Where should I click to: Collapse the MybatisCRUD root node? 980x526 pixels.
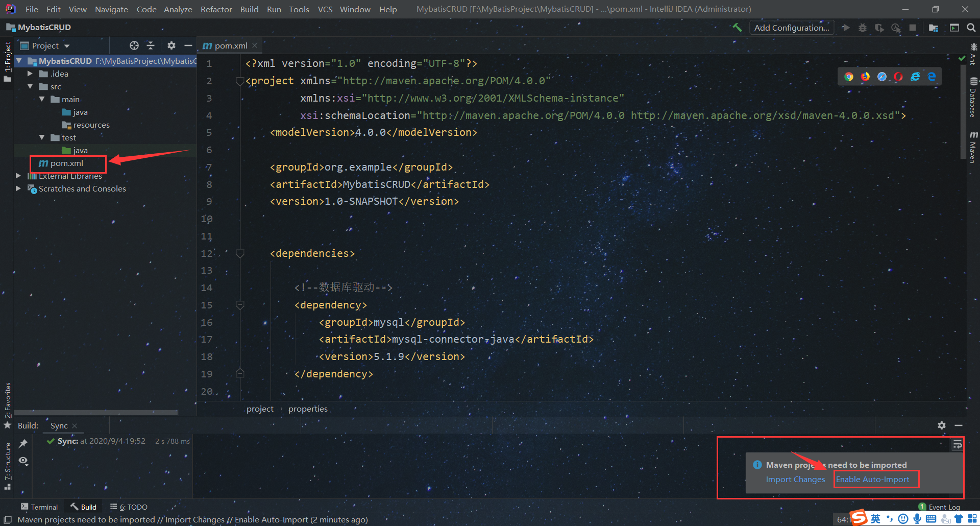[x=19, y=61]
